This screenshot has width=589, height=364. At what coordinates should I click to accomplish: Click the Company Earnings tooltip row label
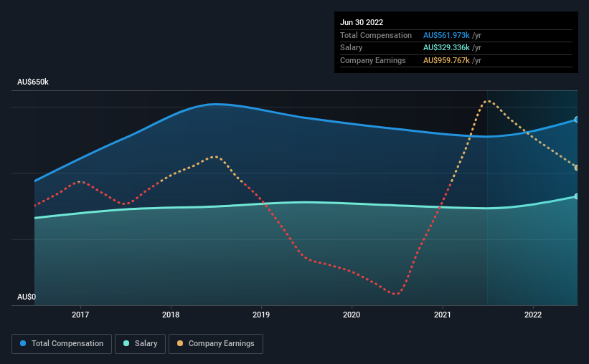[373, 60]
